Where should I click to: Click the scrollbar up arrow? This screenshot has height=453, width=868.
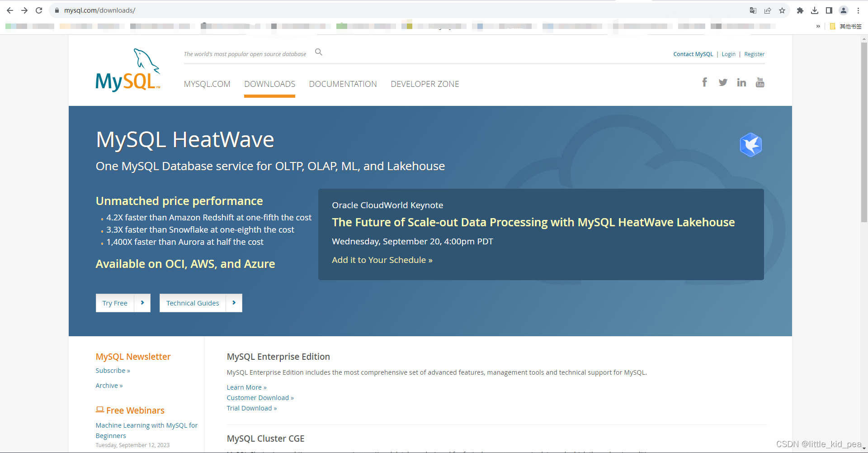(x=864, y=39)
